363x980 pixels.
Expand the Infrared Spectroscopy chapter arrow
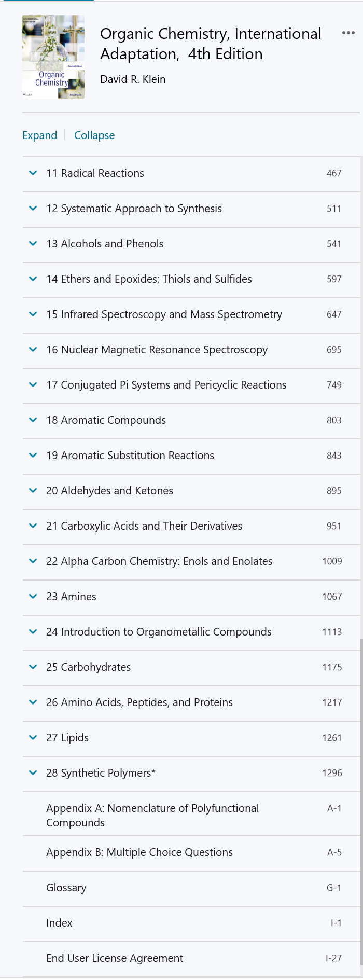click(33, 314)
